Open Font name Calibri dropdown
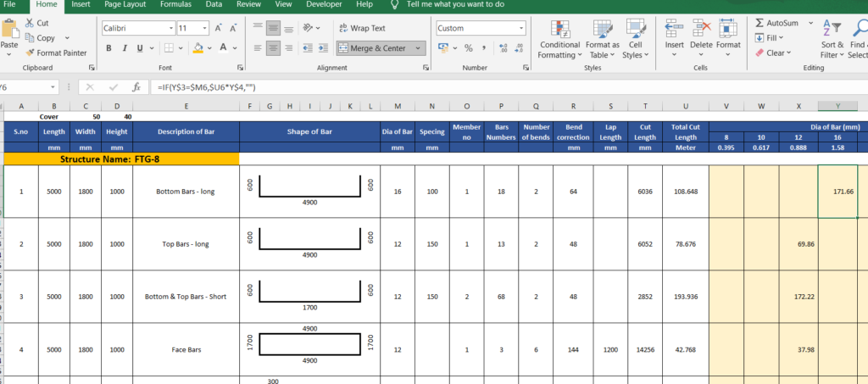 click(171, 28)
